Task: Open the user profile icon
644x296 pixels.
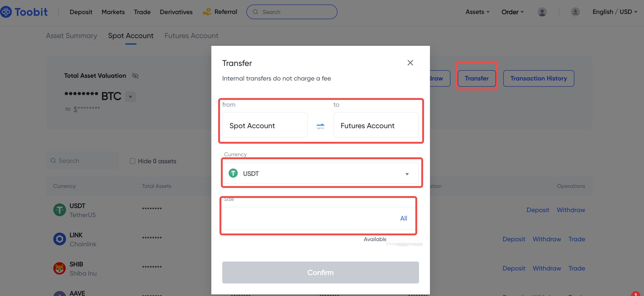Action: pyautogui.click(x=542, y=12)
